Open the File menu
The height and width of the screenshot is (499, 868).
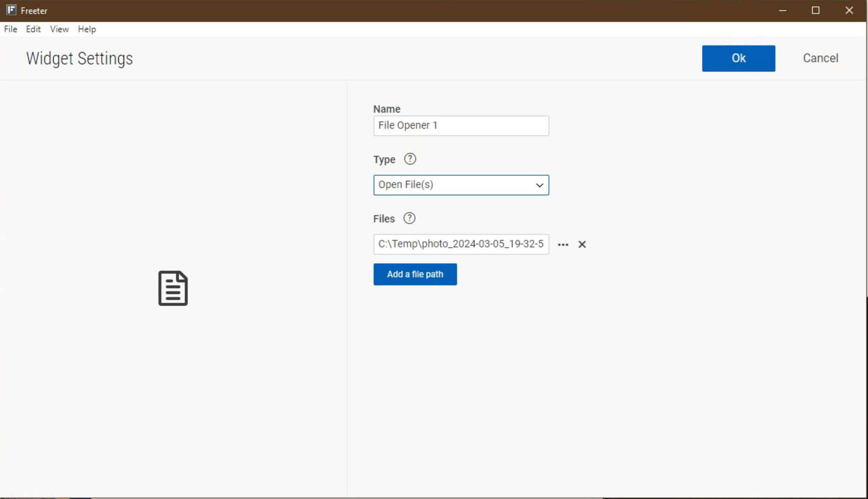[11, 29]
